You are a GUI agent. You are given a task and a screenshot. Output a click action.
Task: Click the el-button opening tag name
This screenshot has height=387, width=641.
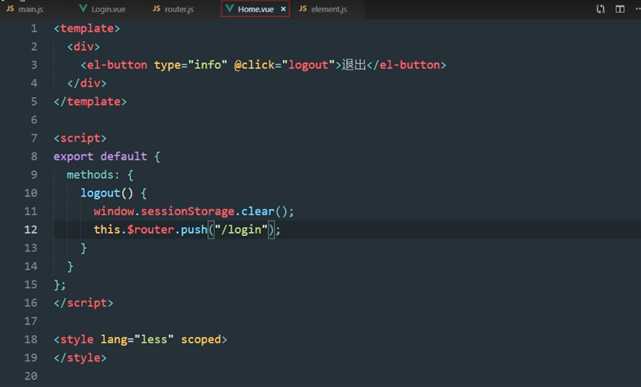[117, 65]
